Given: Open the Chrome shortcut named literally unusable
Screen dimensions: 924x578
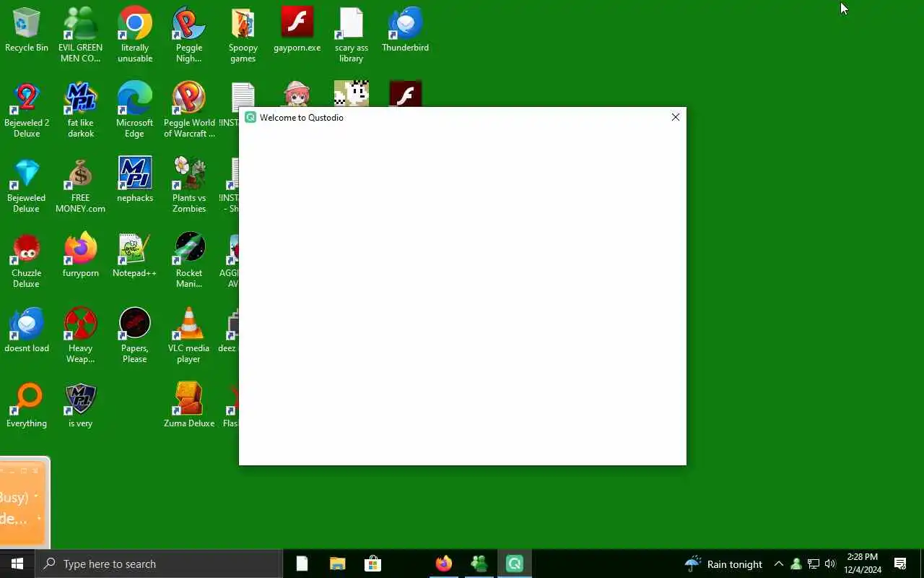Looking at the screenshot, I should (x=135, y=35).
